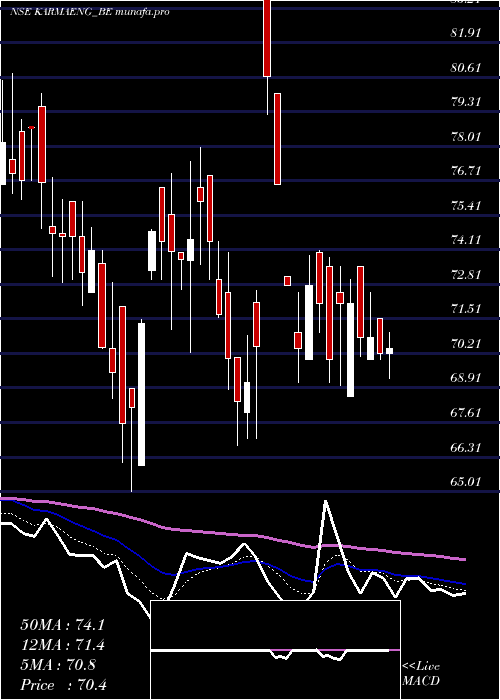Click the 12MA : 71.4 legend value
This screenshot has height=700, width=500.
(x=62, y=645)
